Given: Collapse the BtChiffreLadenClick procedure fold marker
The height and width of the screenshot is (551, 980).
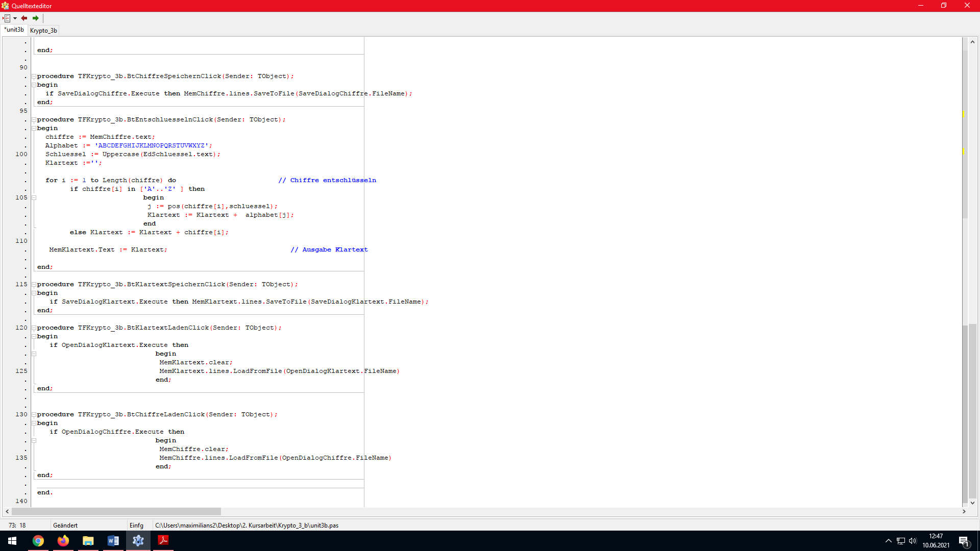Looking at the screenshot, I should tap(34, 415).
